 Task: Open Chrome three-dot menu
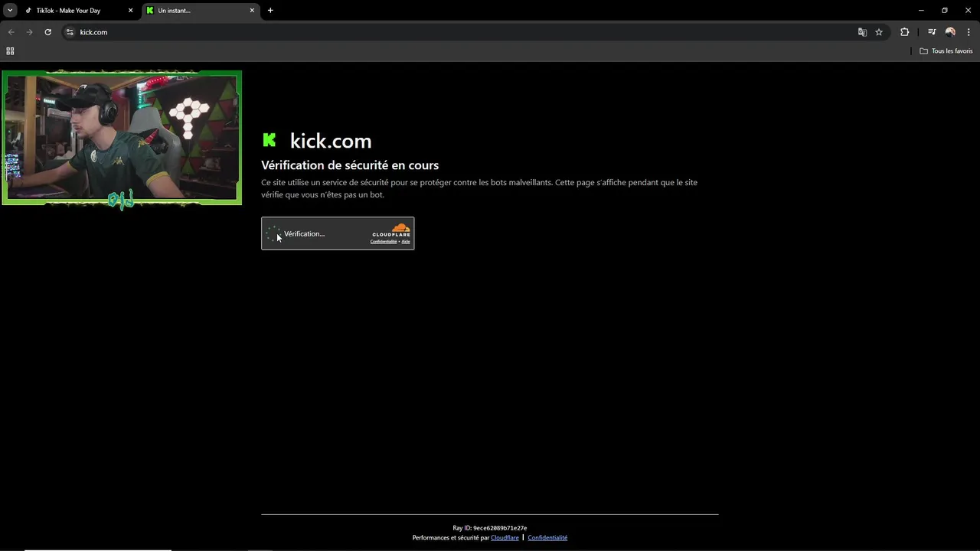click(x=969, y=32)
